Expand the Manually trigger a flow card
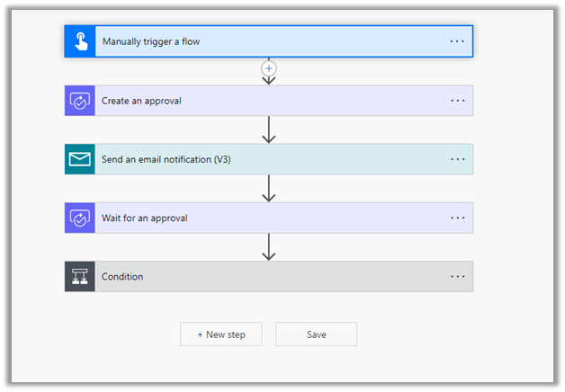Screen dimensions: 565x392 (x=270, y=42)
